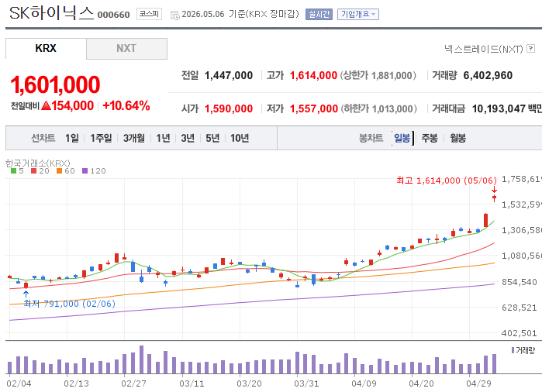Click the 고가 value 1,614,000
This screenshot has height=392, width=542.
[x=313, y=75]
